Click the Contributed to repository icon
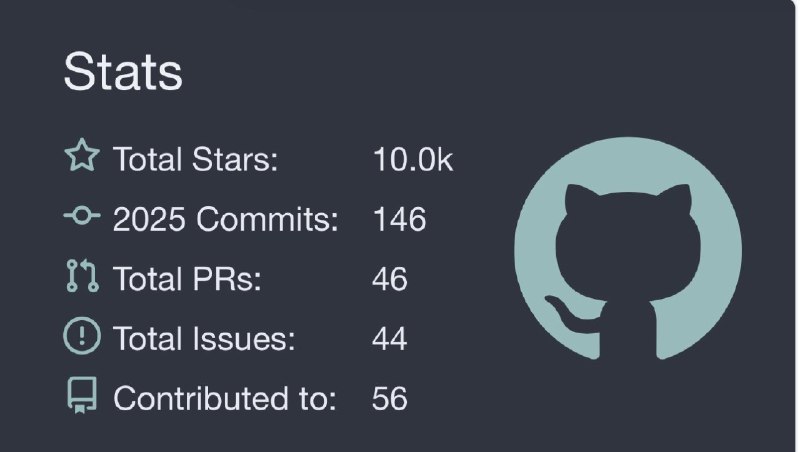This screenshot has height=452, width=800. coord(81,398)
